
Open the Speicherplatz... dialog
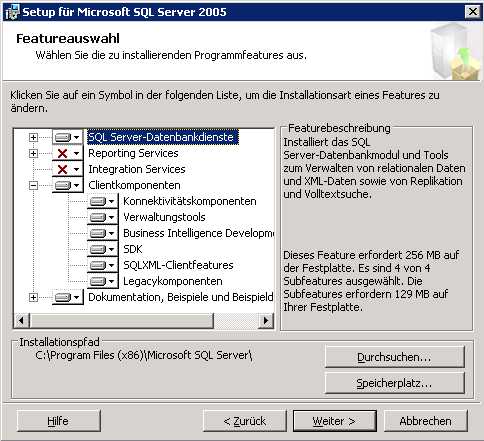click(394, 383)
